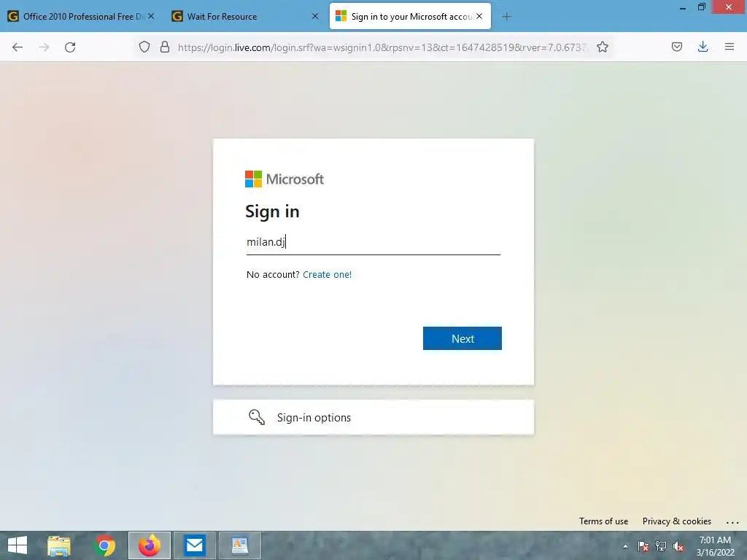This screenshot has width=747, height=560.
Task: Open the Terms of use link
Action: (x=603, y=521)
